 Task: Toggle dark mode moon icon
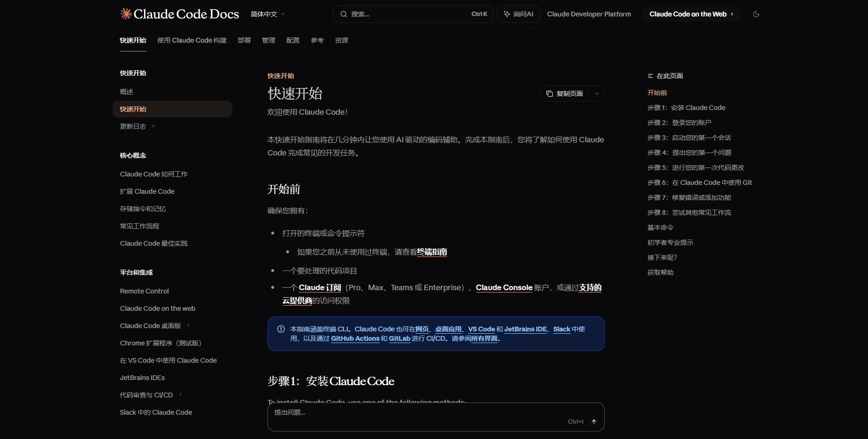click(x=756, y=14)
